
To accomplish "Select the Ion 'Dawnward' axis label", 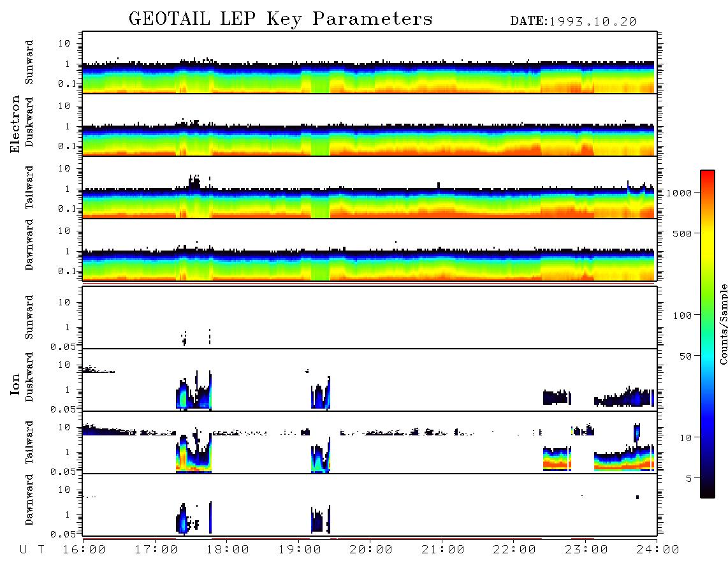I will 29,500.
